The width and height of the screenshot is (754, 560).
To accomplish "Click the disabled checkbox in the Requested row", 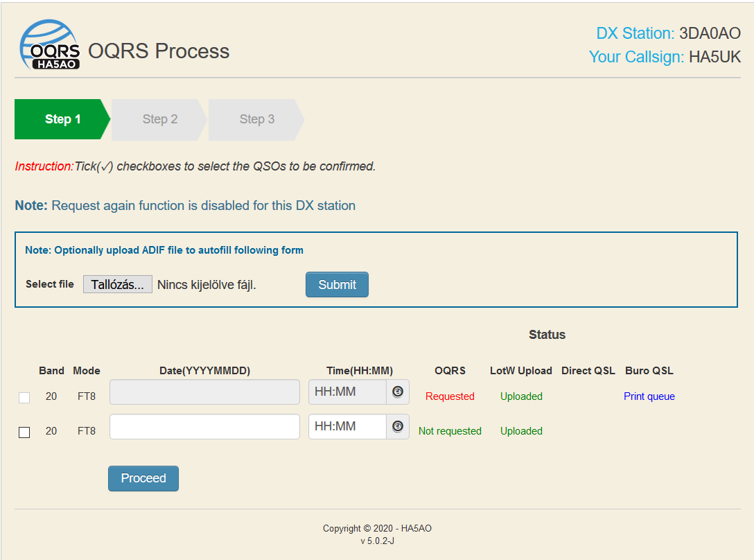I will click(x=24, y=397).
